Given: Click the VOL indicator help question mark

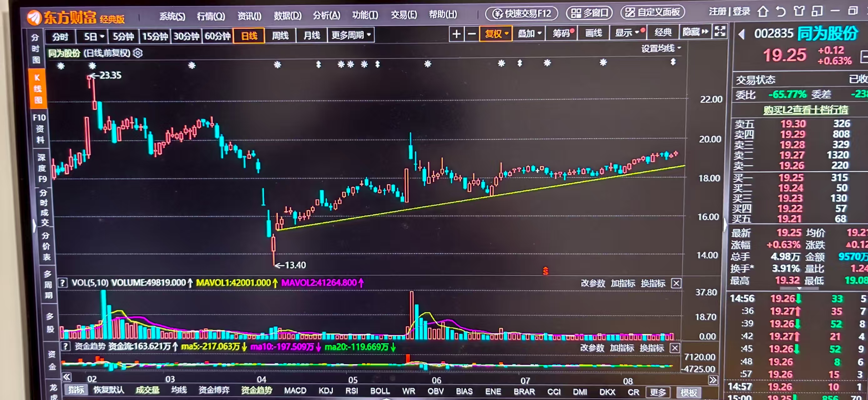Looking at the screenshot, I should pos(63,282).
